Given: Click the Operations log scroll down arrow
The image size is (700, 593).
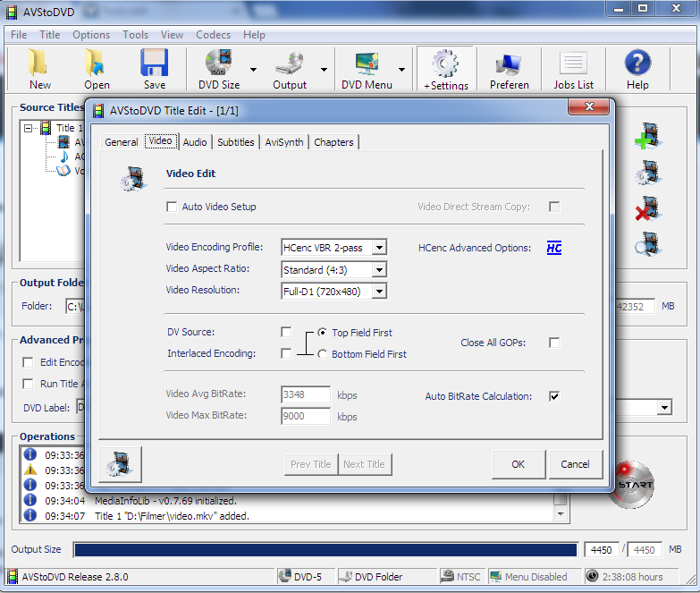Looking at the screenshot, I should click(x=561, y=514).
